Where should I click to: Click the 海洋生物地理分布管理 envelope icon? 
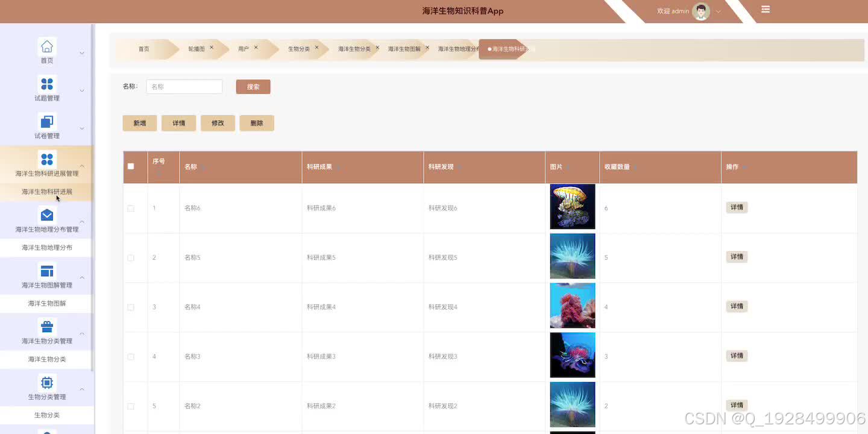(47, 215)
